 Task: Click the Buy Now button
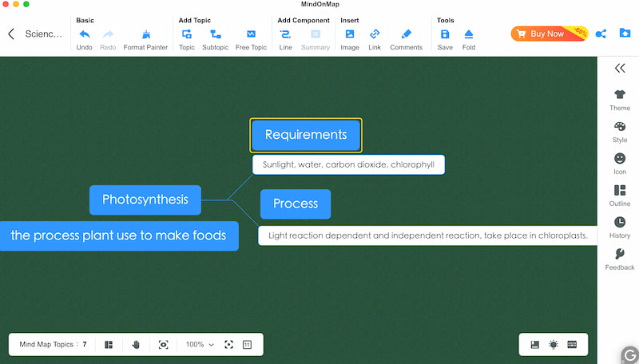tap(548, 34)
